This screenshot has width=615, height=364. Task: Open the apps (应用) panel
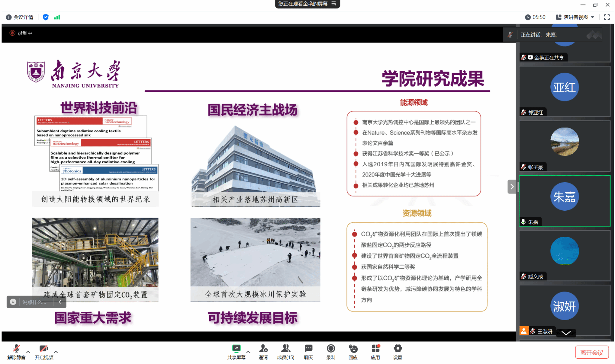[375, 349]
